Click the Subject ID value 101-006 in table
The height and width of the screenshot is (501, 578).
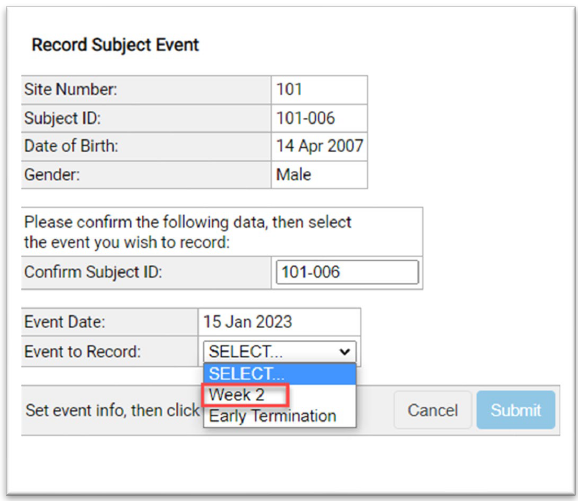pyautogui.click(x=306, y=118)
